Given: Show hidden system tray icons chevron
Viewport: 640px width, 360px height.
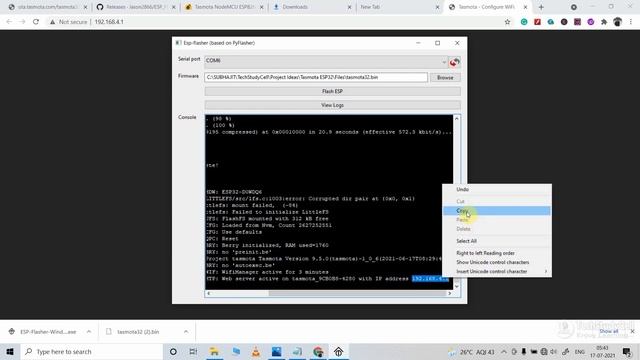Looking at the screenshot, I should pyautogui.click(x=504, y=352).
